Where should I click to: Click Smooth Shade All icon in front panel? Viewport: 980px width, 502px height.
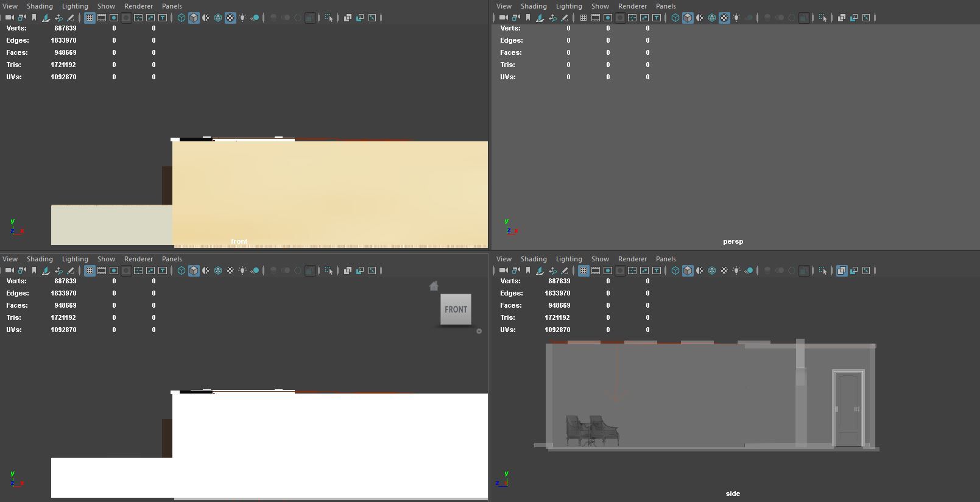click(x=194, y=18)
